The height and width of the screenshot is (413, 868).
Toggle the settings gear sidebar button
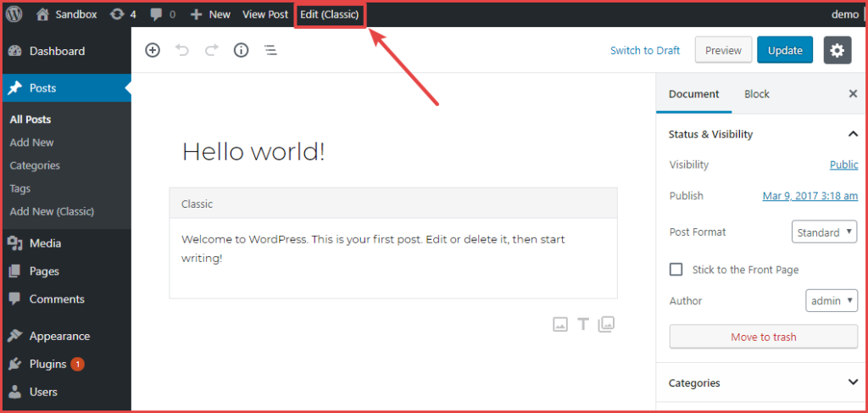coord(837,50)
